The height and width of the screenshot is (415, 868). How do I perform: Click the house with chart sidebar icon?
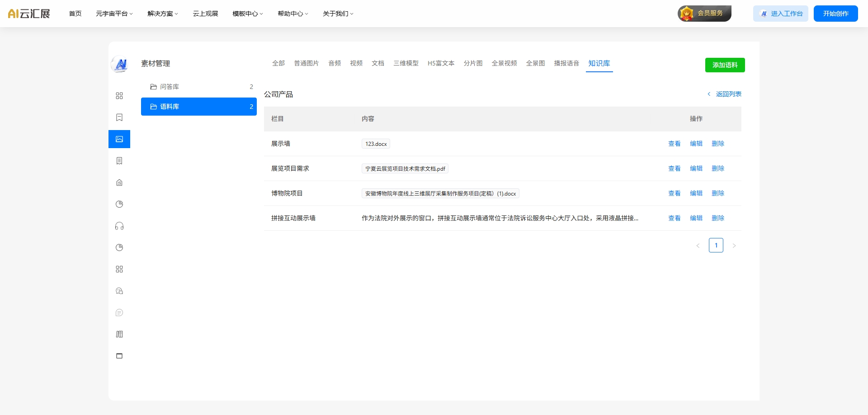(x=119, y=182)
